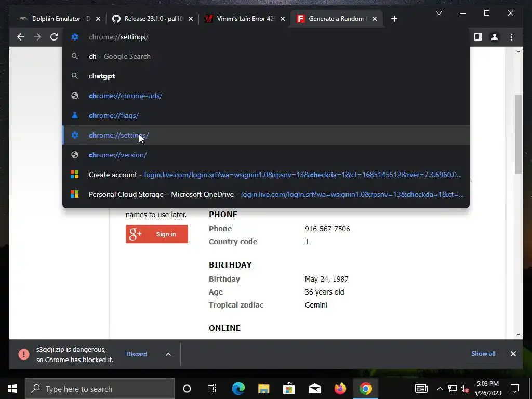Open the Chrome profile avatar icon
Viewport: 532px width, 399px height.
click(495, 37)
